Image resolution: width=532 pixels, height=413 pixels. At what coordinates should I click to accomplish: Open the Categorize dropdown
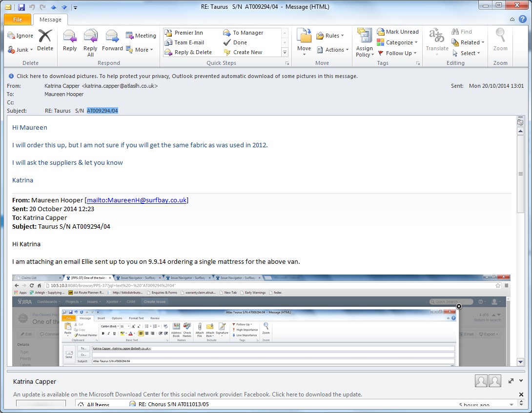point(397,42)
